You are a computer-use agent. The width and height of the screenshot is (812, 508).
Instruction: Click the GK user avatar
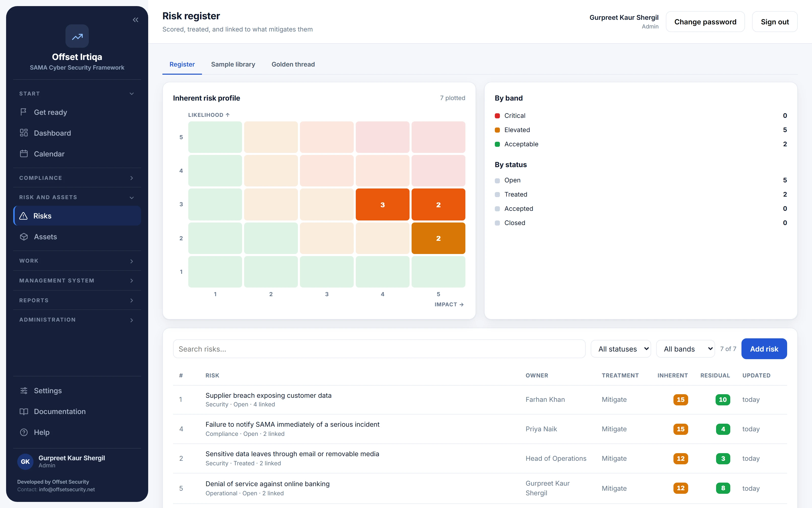click(x=25, y=461)
